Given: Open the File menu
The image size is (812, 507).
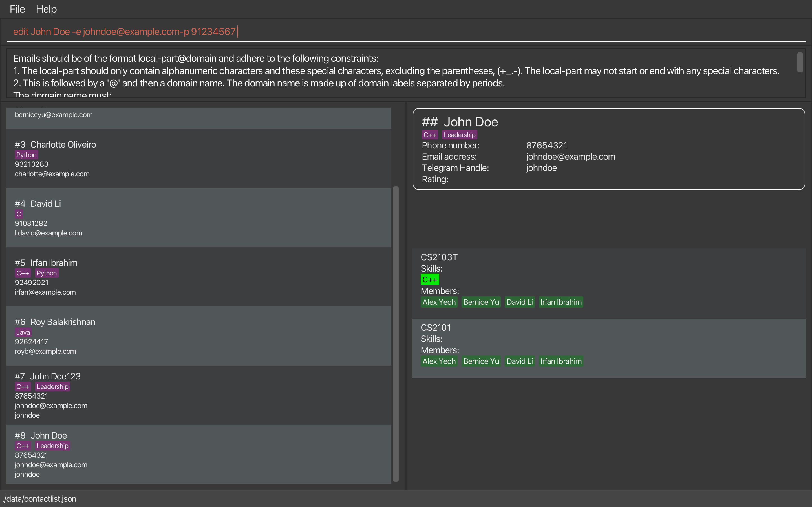Looking at the screenshot, I should (16, 9).
